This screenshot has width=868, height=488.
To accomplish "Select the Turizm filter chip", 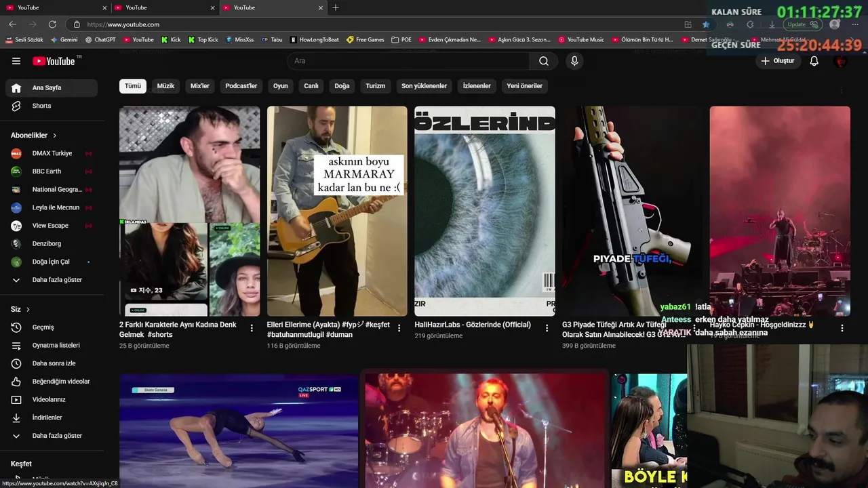I will point(376,86).
